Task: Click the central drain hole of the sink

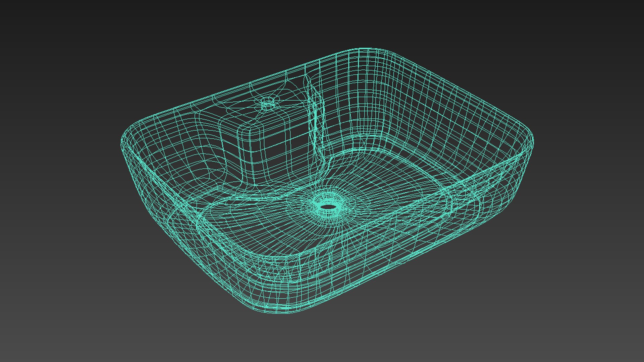Action: [328, 207]
